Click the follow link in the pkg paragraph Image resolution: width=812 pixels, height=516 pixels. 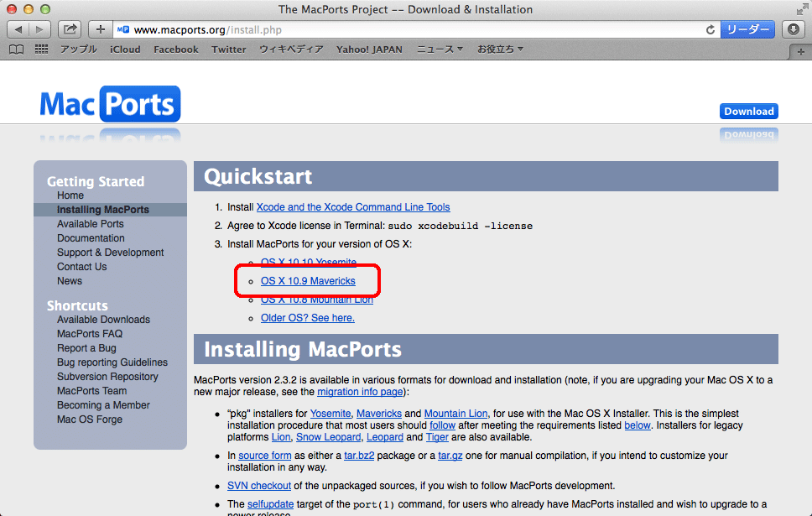(x=442, y=425)
